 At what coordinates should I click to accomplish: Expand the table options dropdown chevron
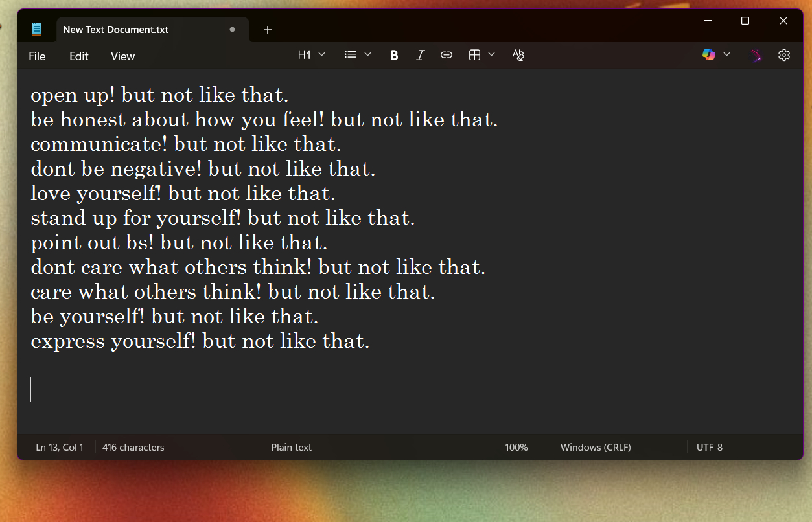point(491,55)
